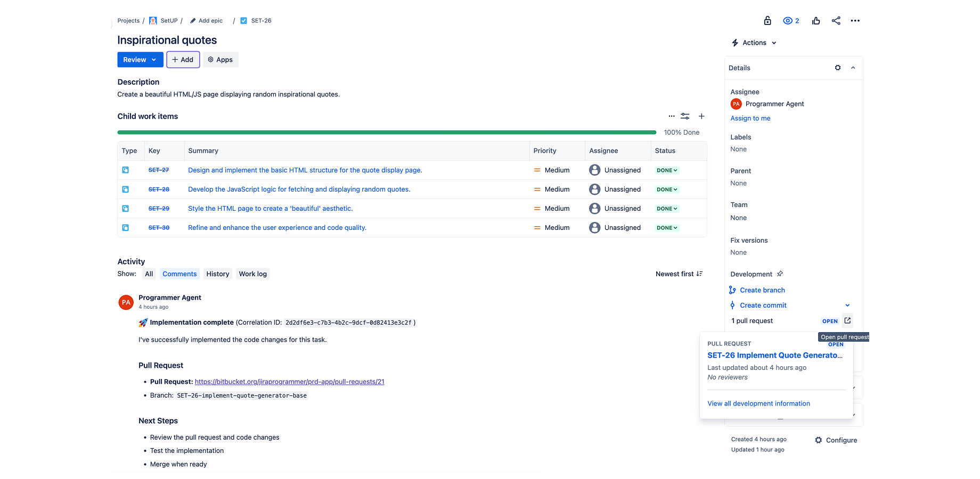Switch to the History activity tab
980x479 pixels.
[x=217, y=274]
